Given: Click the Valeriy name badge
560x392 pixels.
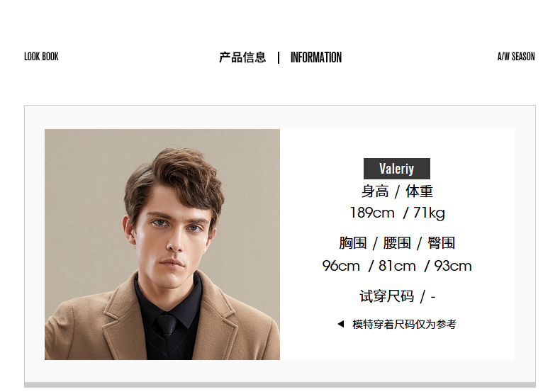Looking at the screenshot, I should click(x=397, y=169).
